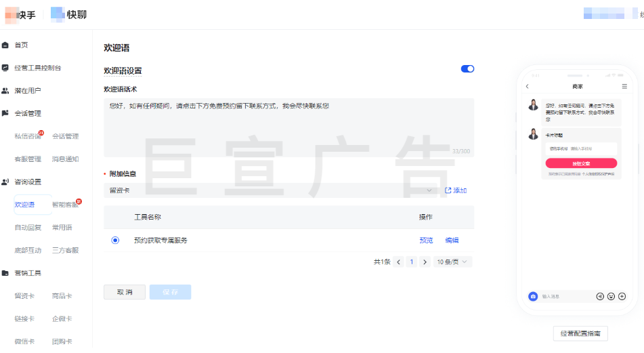Go to previous page arrow

pyautogui.click(x=398, y=262)
